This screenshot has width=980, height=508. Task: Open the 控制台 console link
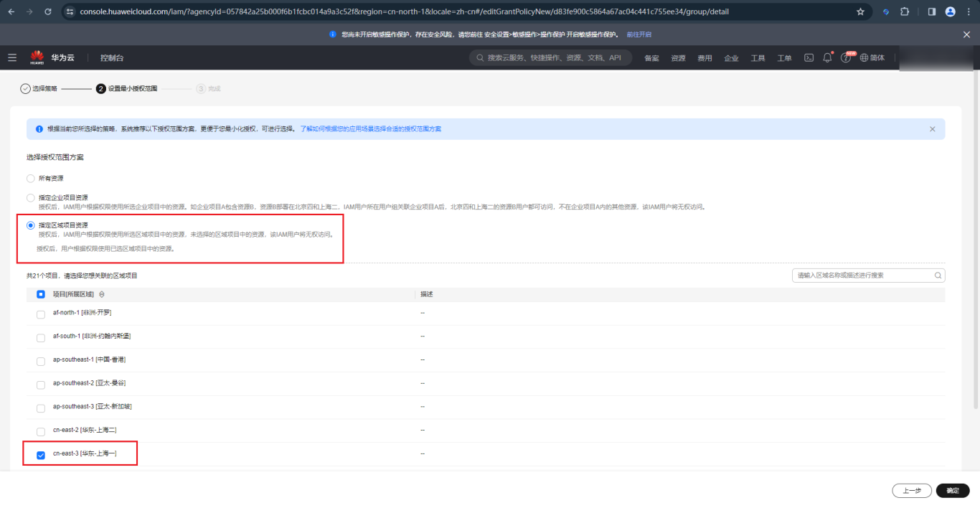tap(112, 57)
